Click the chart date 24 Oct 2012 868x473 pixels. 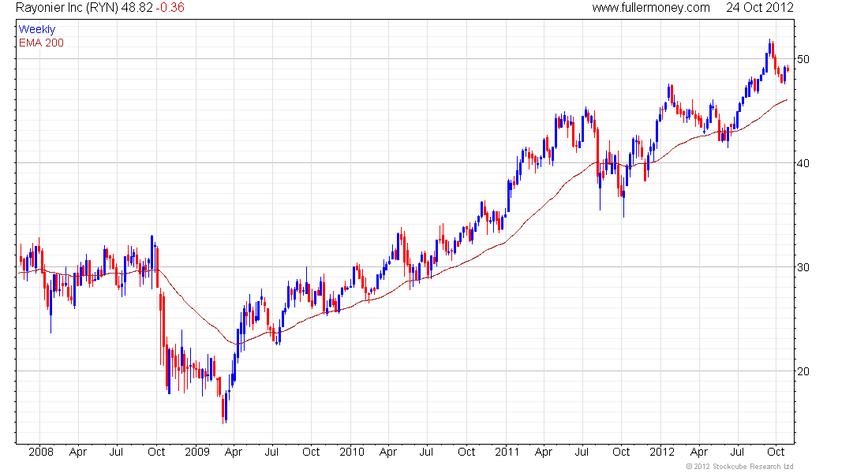759,8
